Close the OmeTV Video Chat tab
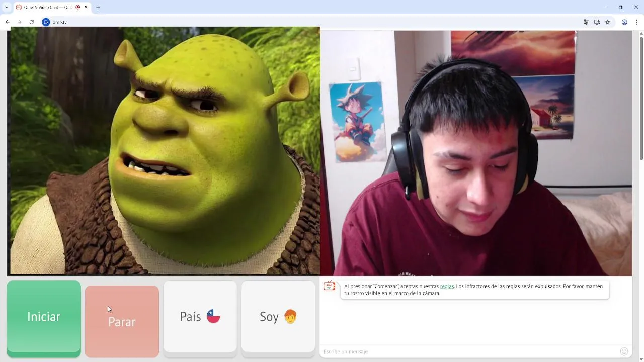 pos(86,7)
